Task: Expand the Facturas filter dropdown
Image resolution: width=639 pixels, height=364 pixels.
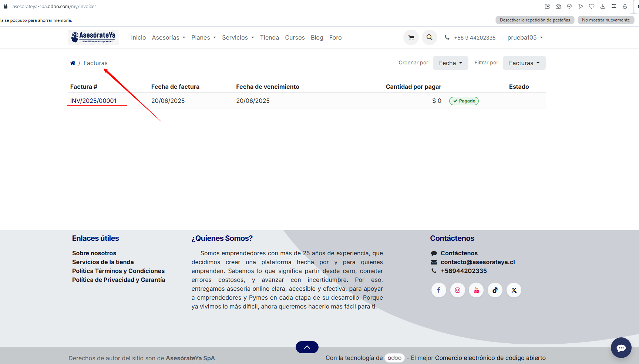Action: (x=524, y=63)
